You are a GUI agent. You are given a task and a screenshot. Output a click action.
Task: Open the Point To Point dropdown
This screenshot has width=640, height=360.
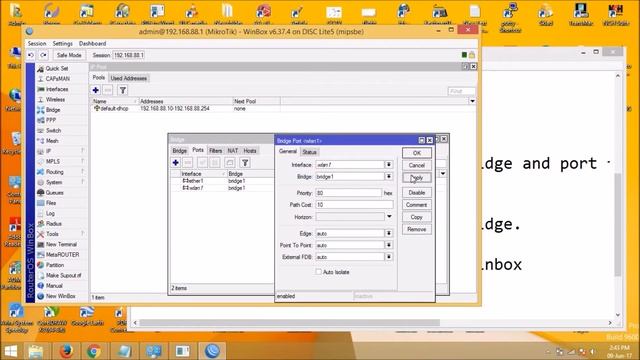[x=389, y=245]
